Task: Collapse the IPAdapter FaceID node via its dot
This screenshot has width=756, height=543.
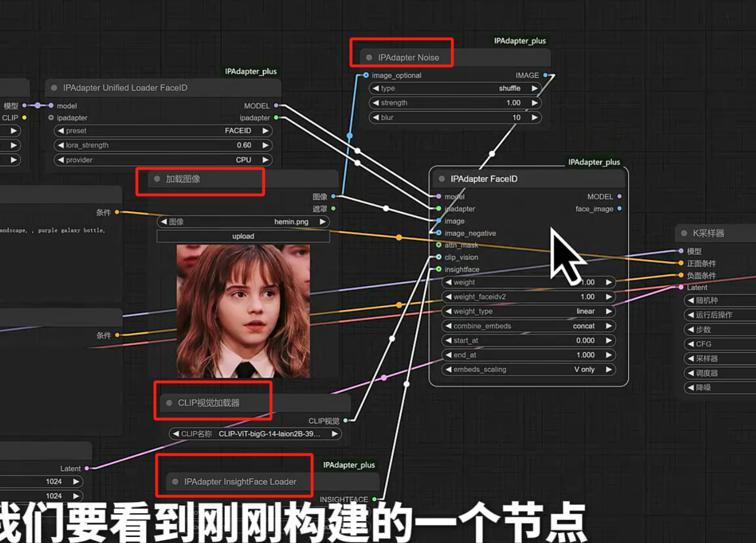Action: 442,179
